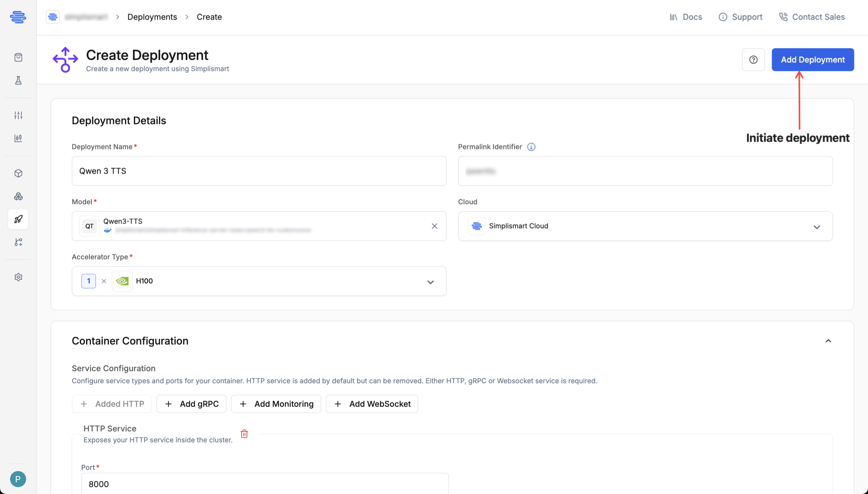Click the Add WebSocket button
Screen dimensions: 868x494
[372, 404]
